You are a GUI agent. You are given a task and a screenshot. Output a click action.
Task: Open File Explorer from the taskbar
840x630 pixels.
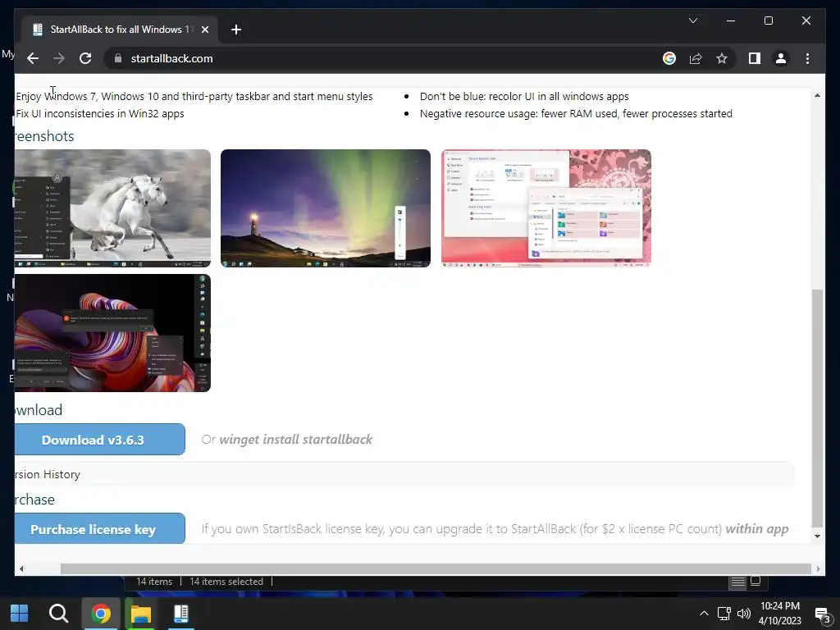pyautogui.click(x=141, y=614)
